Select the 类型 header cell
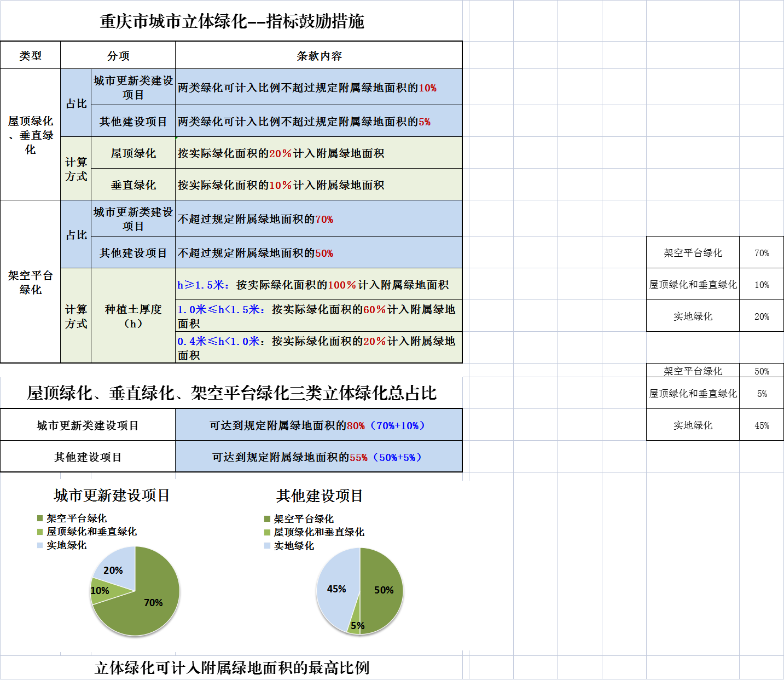Screen dimensions: 784x680 click(30, 55)
